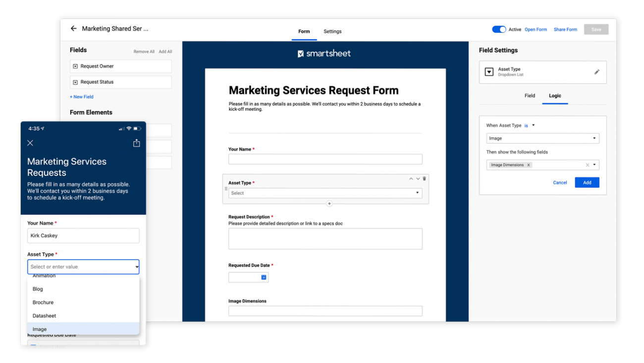Viewport: 644px width, 363px height.
Task: Click the Add button for the logic rule
Action: click(587, 182)
